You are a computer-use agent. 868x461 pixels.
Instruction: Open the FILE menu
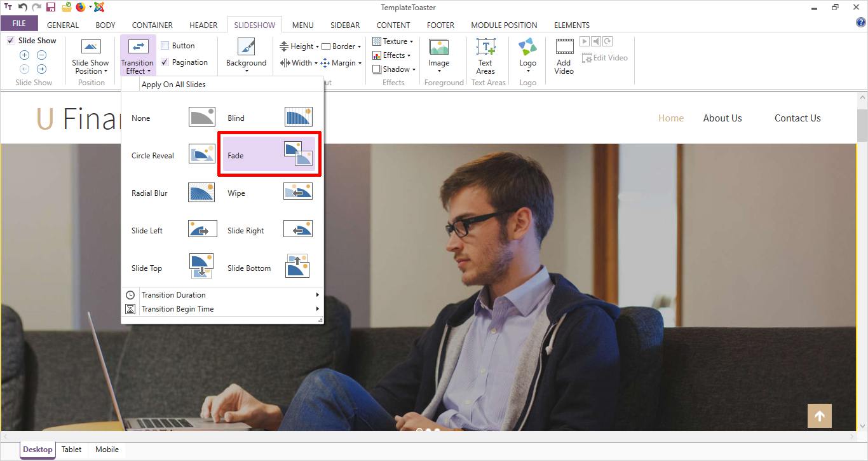(x=19, y=24)
